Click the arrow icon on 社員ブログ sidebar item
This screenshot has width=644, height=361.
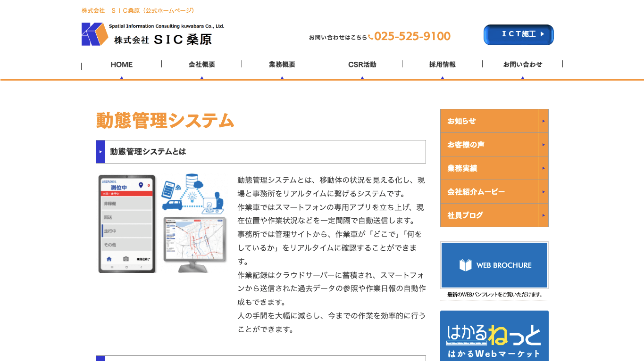click(x=544, y=215)
